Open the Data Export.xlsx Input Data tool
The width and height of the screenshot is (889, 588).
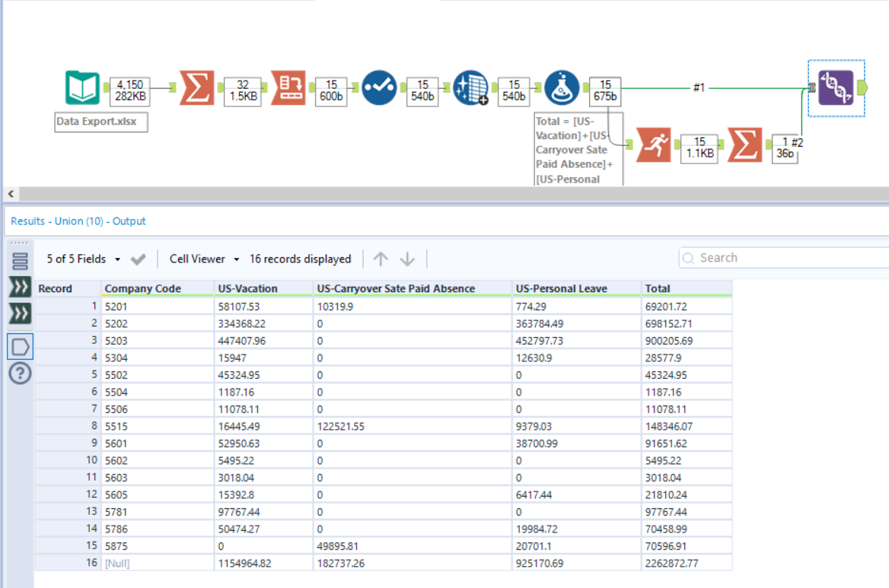pyautogui.click(x=82, y=87)
